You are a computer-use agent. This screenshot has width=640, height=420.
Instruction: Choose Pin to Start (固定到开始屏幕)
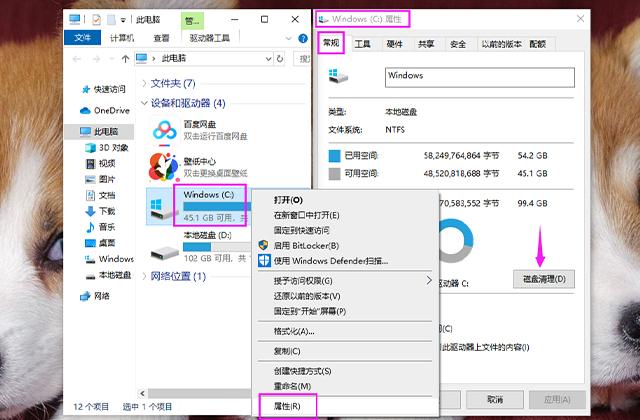click(x=345, y=311)
